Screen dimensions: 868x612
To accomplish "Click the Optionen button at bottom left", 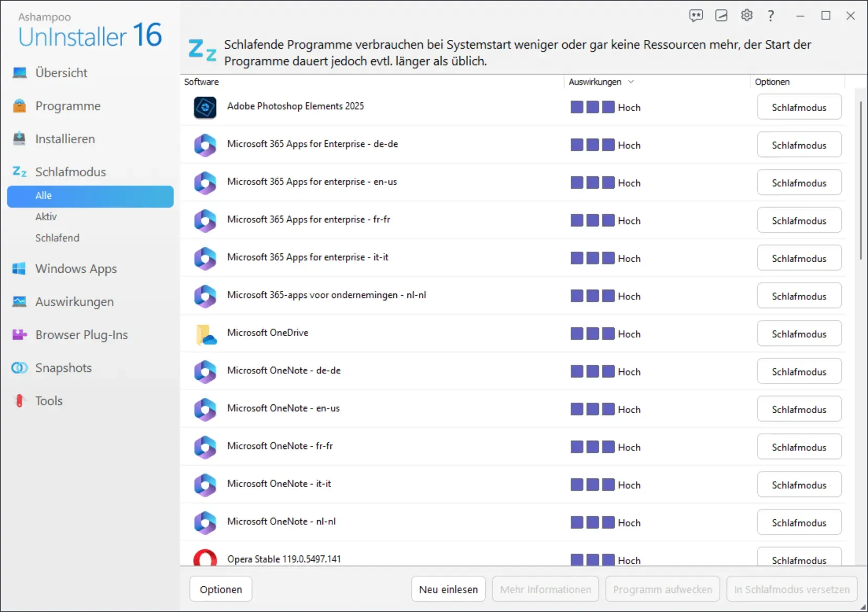I will coord(221,589).
